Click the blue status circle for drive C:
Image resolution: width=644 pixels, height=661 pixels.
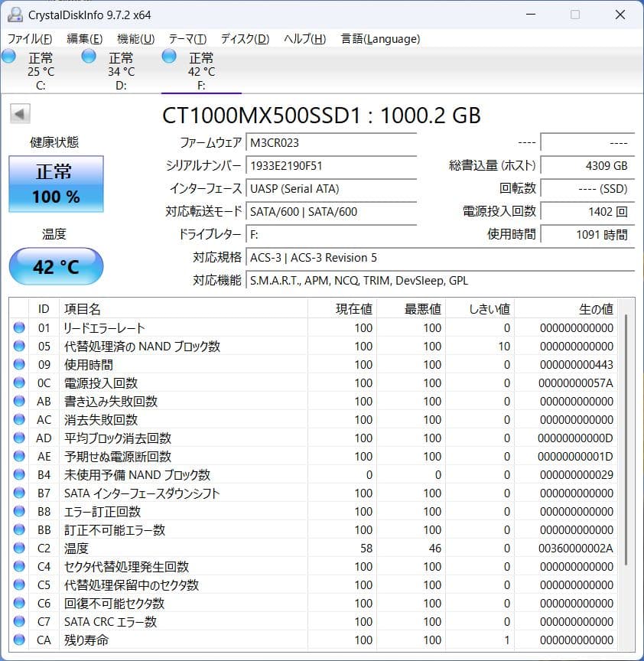click(x=9, y=56)
